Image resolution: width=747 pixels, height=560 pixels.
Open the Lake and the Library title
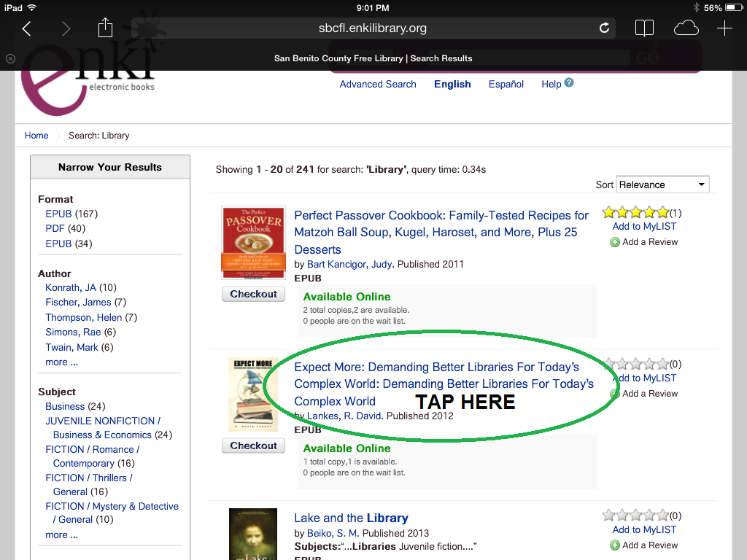[351, 518]
